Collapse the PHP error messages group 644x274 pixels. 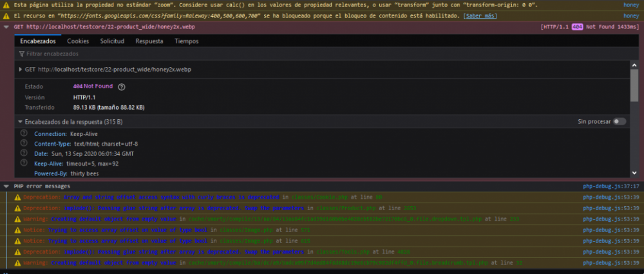click(x=6, y=186)
